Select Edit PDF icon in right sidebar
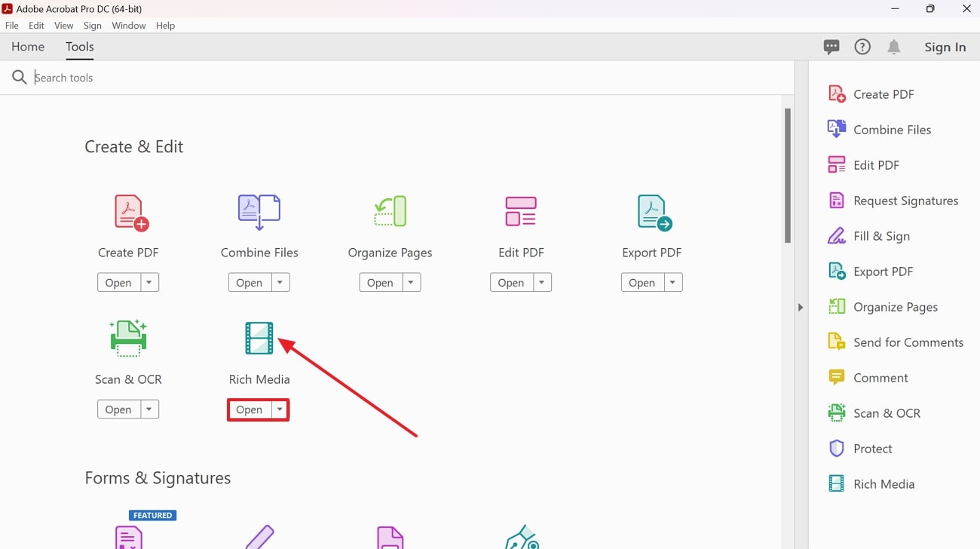The height and width of the screenshot is (549, 980). click(837, 165)
